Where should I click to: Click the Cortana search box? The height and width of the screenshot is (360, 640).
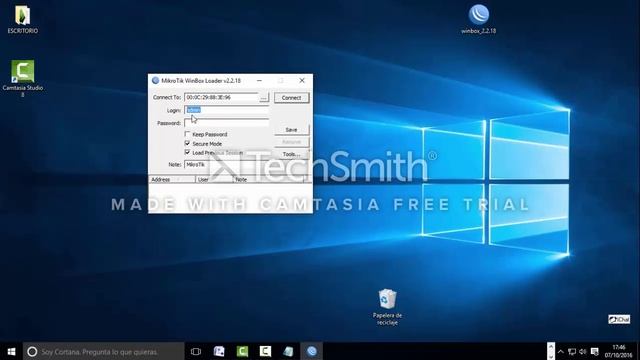[x=104, y=351]
